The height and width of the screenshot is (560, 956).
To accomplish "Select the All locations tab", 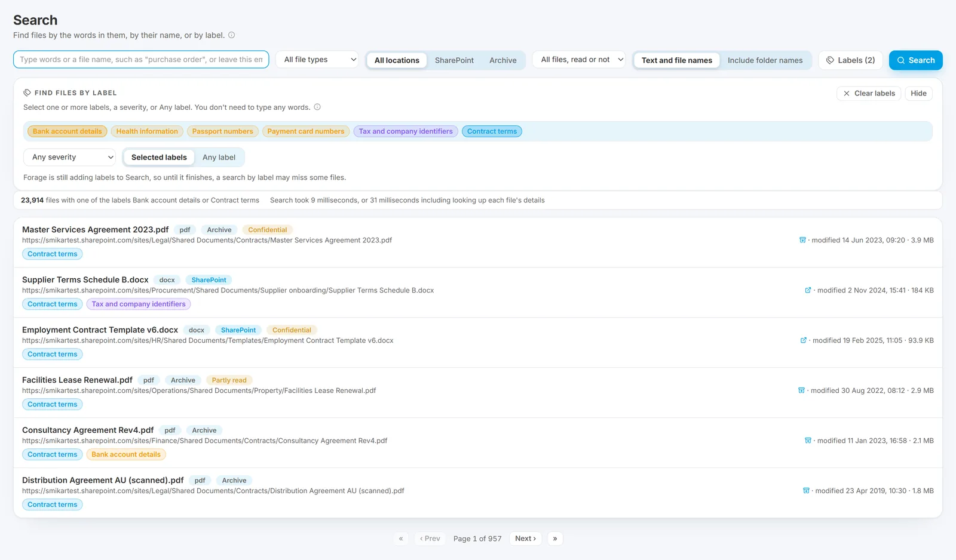I will click(x=397, y=60).
